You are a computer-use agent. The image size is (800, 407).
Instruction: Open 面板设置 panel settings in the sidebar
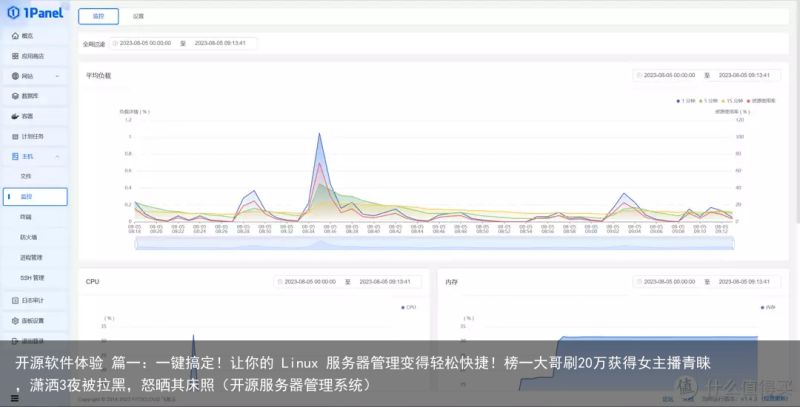tap(35, 321)
